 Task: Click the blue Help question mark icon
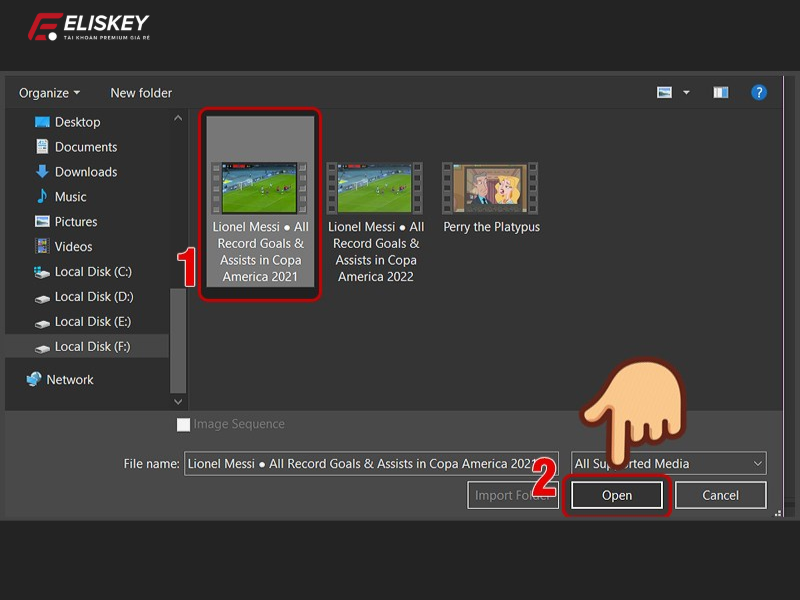759,92
